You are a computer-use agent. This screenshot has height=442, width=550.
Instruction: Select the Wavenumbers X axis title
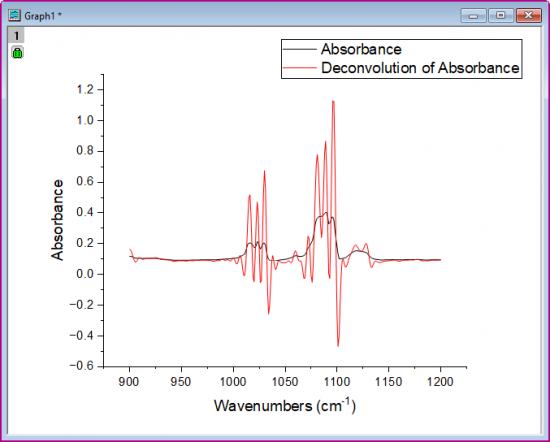click(x=285, y=406)
